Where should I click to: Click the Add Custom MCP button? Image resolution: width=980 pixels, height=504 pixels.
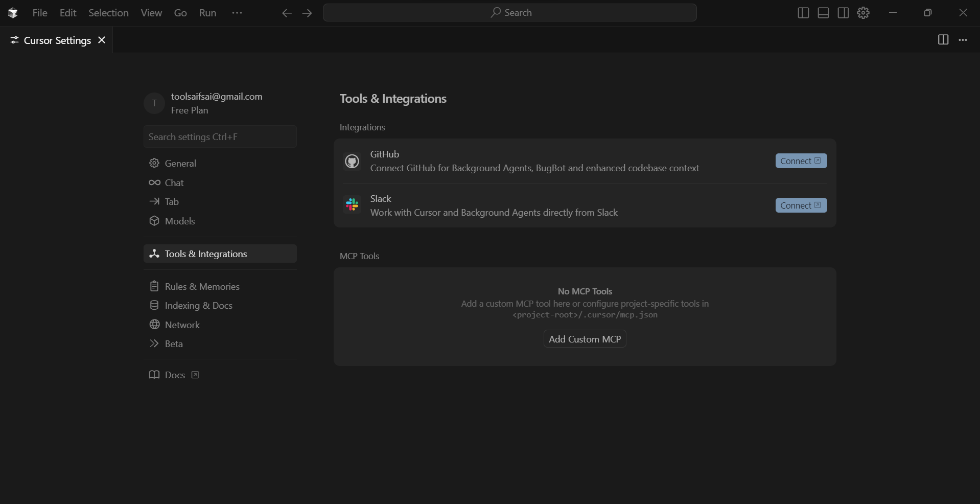(x=585, y=339)
